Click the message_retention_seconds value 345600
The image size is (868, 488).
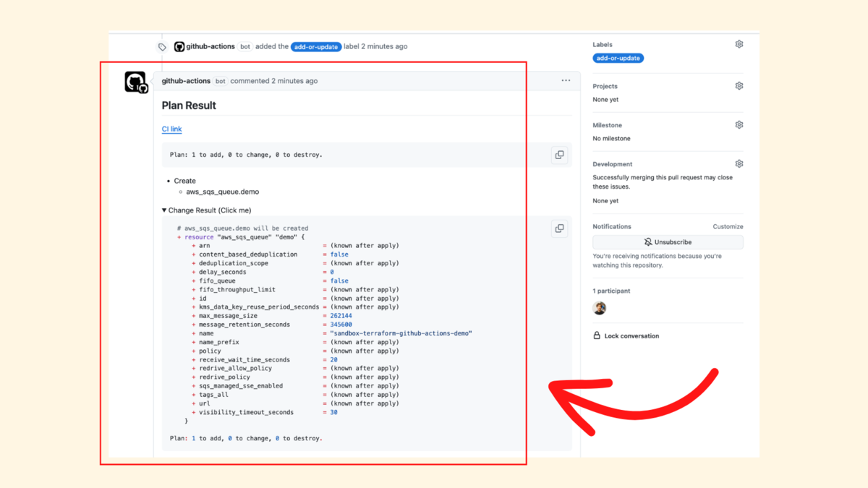(x=341, y=325)
